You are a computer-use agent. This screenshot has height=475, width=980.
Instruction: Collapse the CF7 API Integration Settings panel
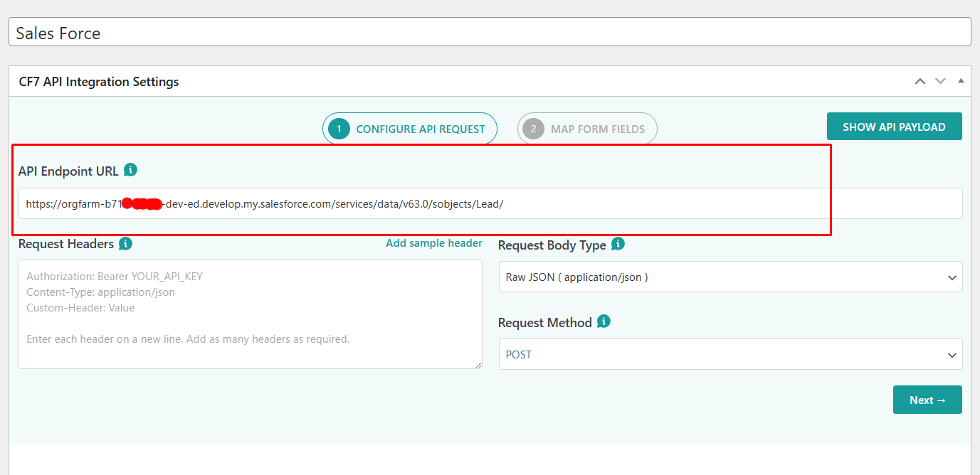pos(961,81)
